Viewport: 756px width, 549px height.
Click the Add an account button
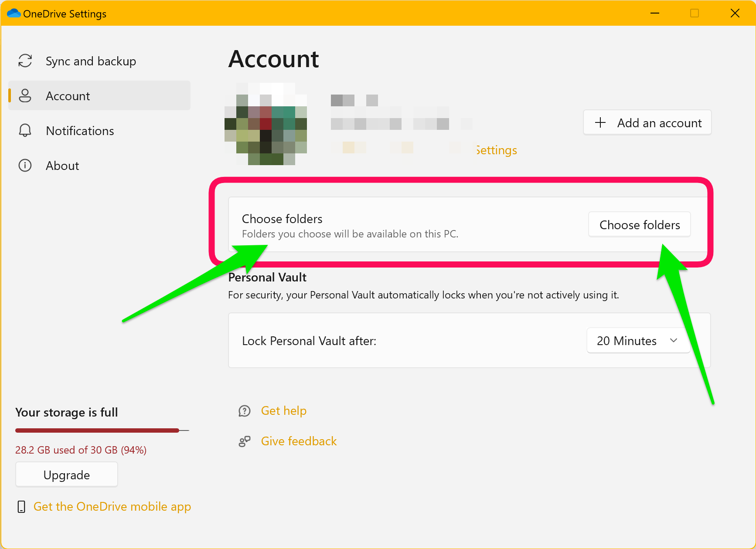click(647, 122)
